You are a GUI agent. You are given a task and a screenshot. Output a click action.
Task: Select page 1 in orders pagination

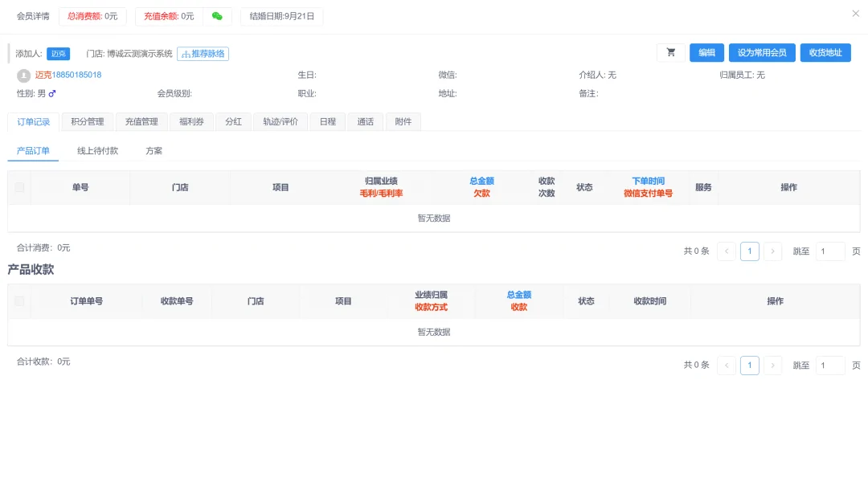coord(750,251)
